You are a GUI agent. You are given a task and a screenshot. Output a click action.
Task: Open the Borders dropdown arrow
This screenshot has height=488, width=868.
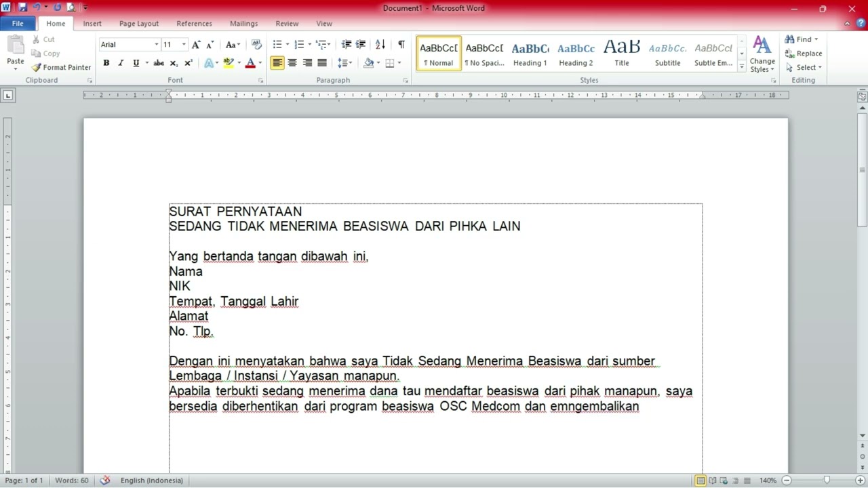[x=399, y=63]
